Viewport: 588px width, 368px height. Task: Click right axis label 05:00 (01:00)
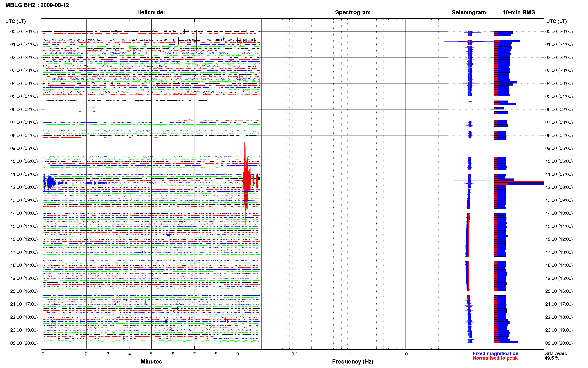pos(559,96)
